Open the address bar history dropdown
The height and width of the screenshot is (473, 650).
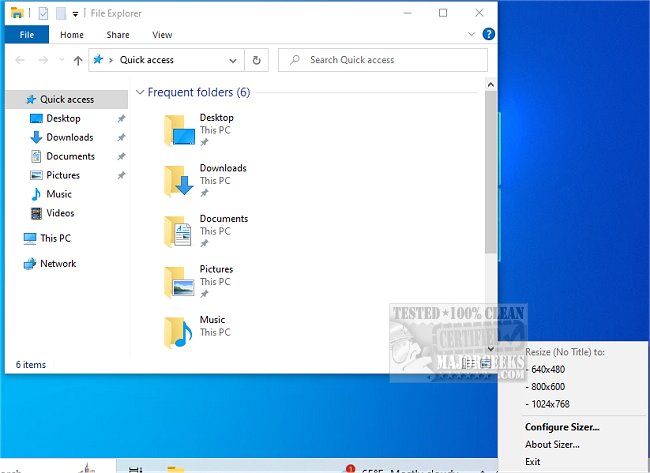233,61
